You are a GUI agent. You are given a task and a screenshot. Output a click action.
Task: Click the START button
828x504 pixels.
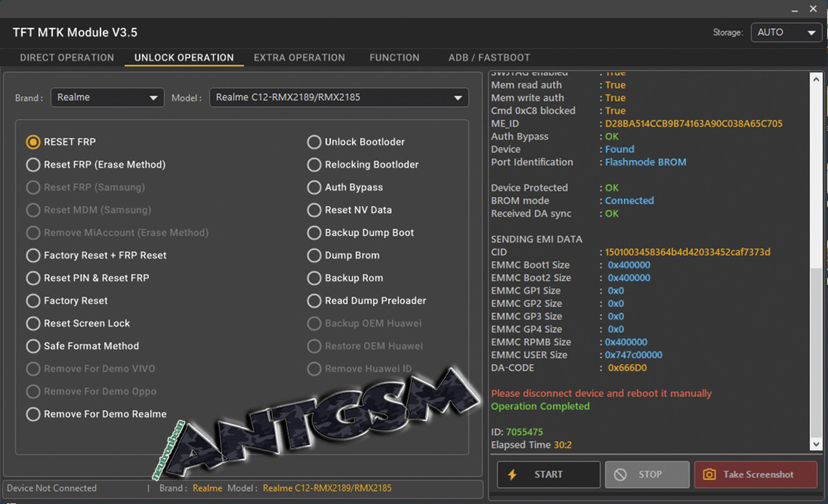tap(549, 475)
